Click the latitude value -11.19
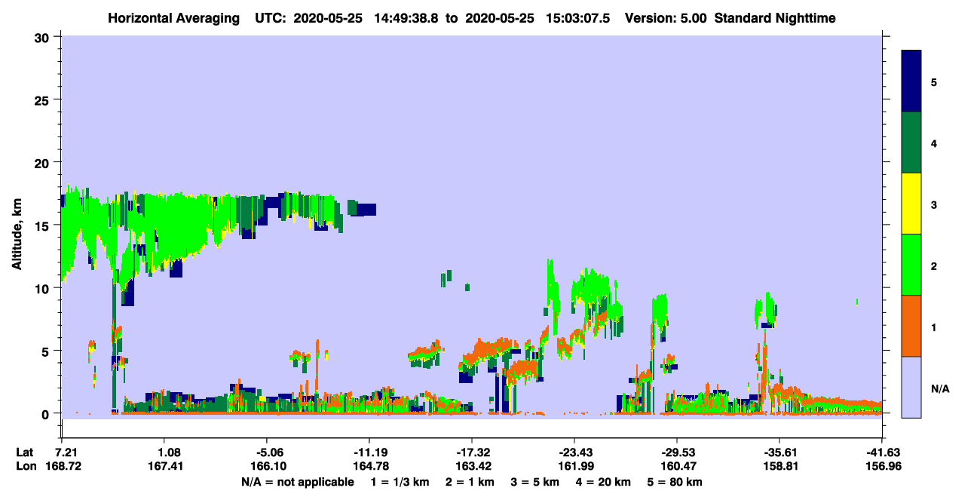 click(369, 452)
